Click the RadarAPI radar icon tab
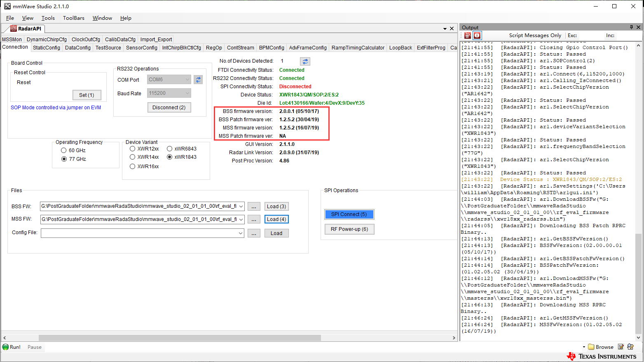Viewport: 644px width, 362px height. coord(14,28)
